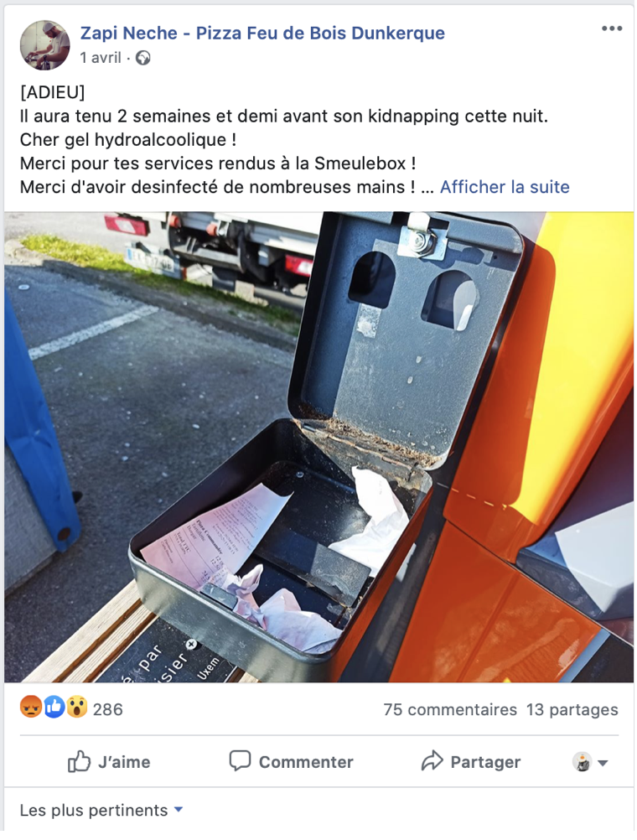Open the three-dot post options menu
The height and width of the screenshot is (840, 637).
(x=611, y=29)
